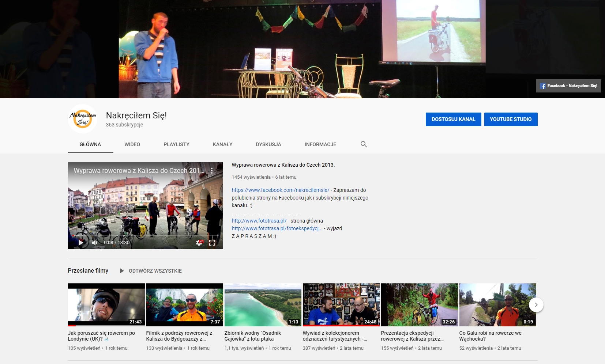Open thumbnail of Kalisz to Bydgoszcz video 7:37
The height and width of the screenshot is (364, 605).
[185, 305]
